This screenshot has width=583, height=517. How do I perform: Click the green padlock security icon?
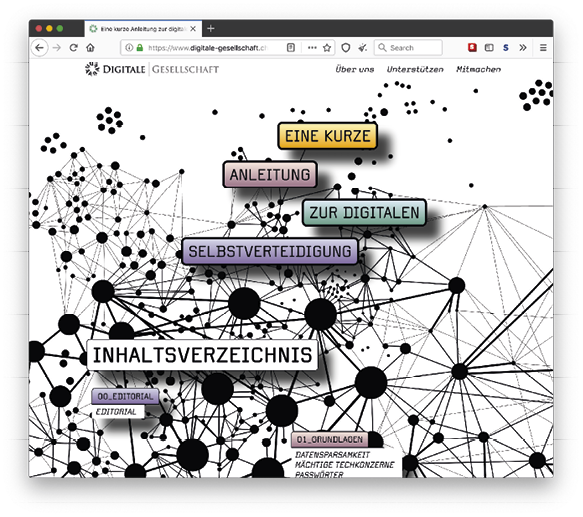pos(140,48)
